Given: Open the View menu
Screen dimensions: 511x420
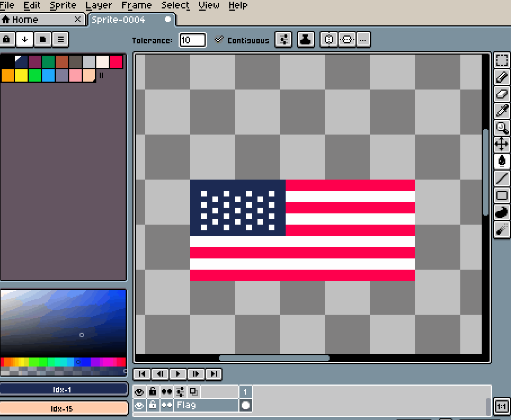Looking at the screenshot, I should click(x=209, y=5).
